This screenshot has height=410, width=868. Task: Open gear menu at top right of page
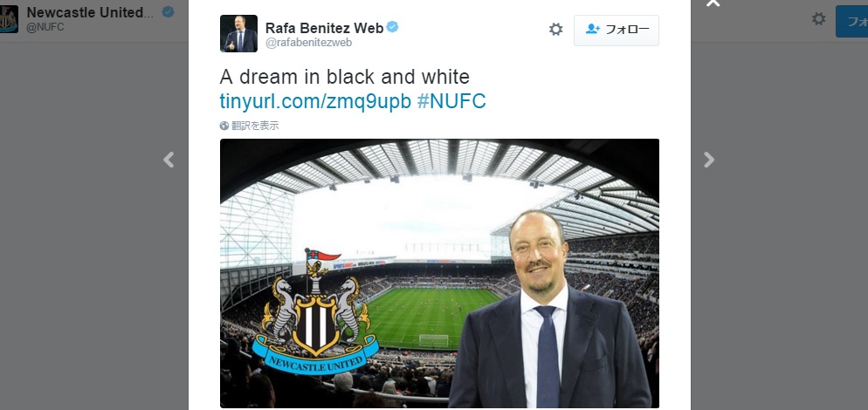click(x=819, y=19)
